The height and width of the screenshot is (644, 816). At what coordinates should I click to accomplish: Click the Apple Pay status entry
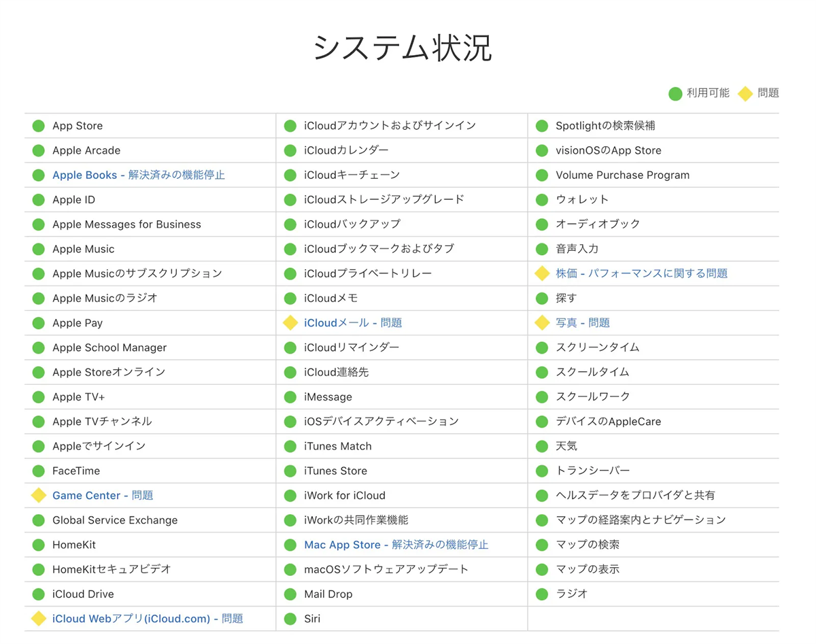[78, 323]
